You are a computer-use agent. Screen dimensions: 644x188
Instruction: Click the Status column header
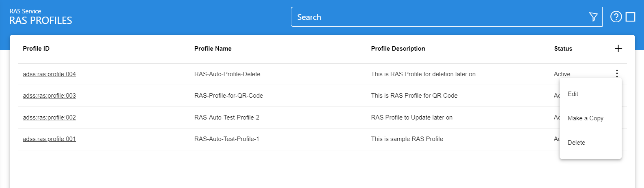tap(563, 49)
